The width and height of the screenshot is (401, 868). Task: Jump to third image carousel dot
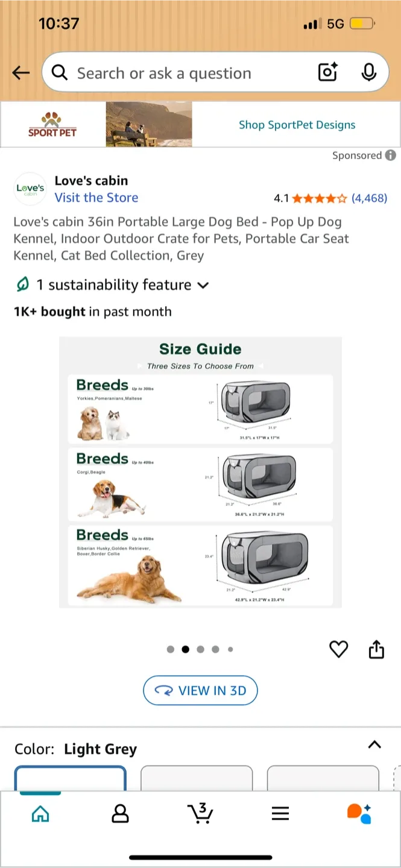click(200, 649)
